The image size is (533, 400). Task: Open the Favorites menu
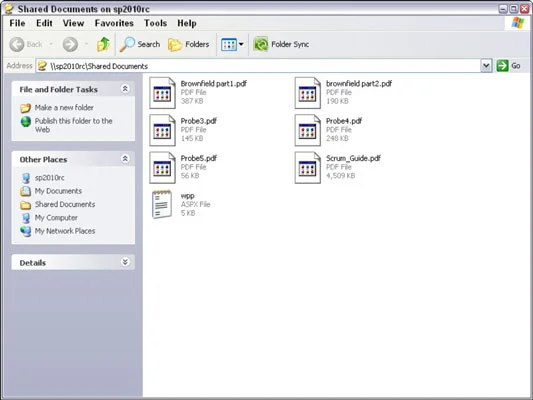114,23
